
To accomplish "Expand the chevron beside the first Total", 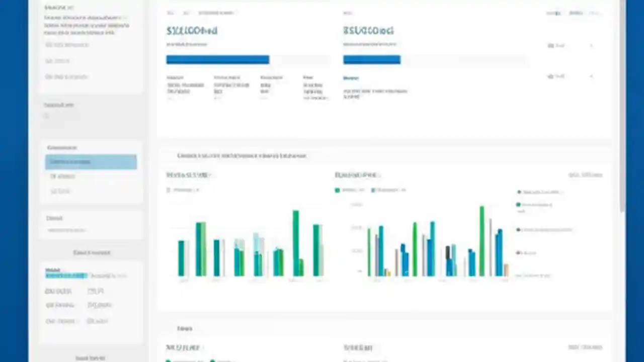I will (x=591, y=45).
